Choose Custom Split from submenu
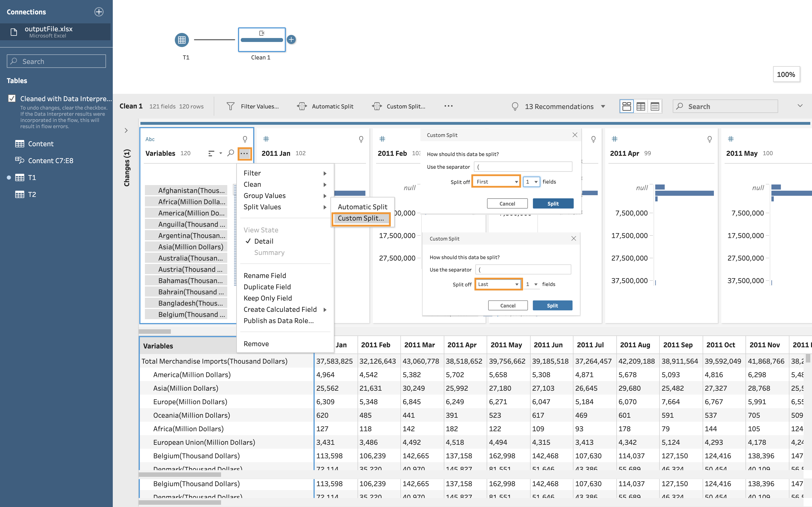812x507 pixels. (x=361, y=218)
